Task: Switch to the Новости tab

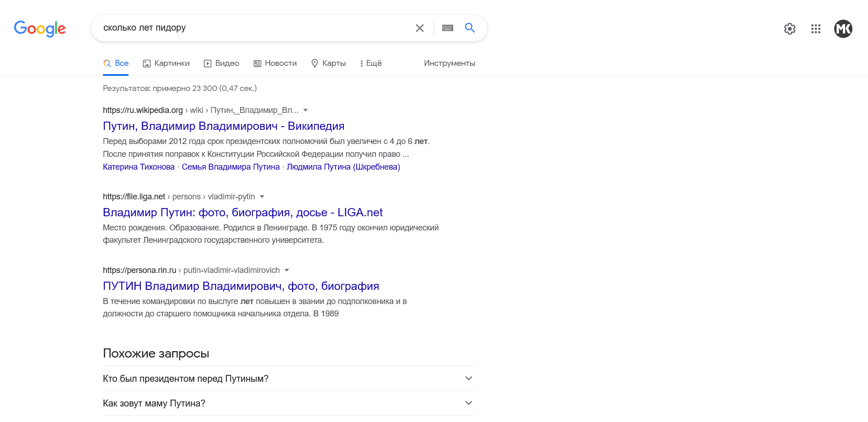Action: [275, 63]
